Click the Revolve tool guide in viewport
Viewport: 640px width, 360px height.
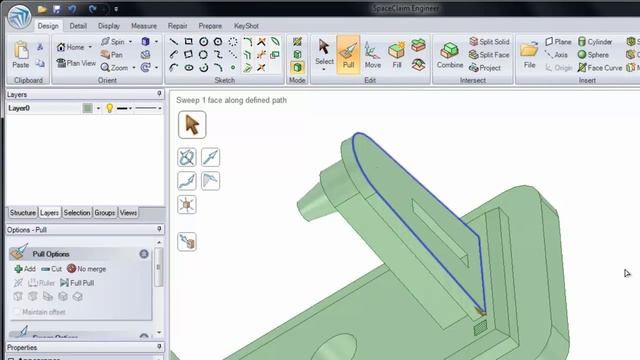tap(187, 157)
